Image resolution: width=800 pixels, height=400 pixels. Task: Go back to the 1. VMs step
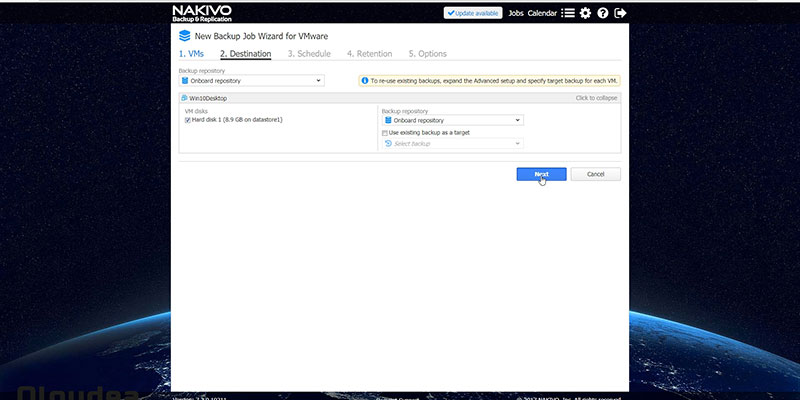click(191, 54)
